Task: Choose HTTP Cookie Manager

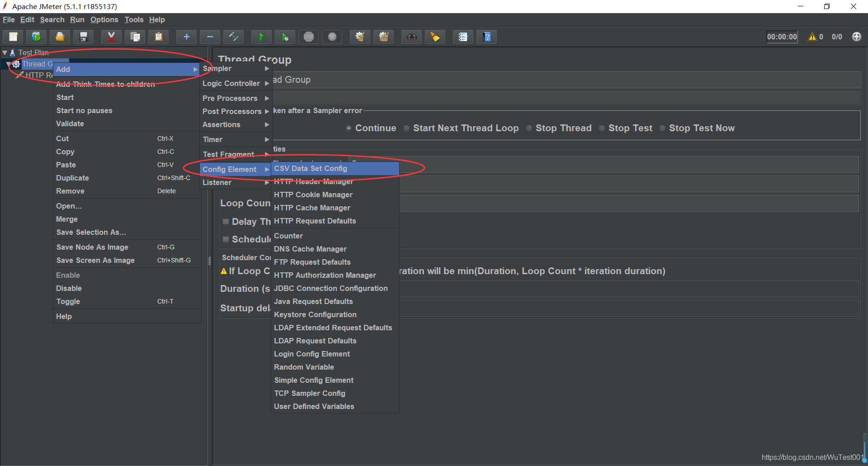Action: pyautogui.click(x=335, y=195)
